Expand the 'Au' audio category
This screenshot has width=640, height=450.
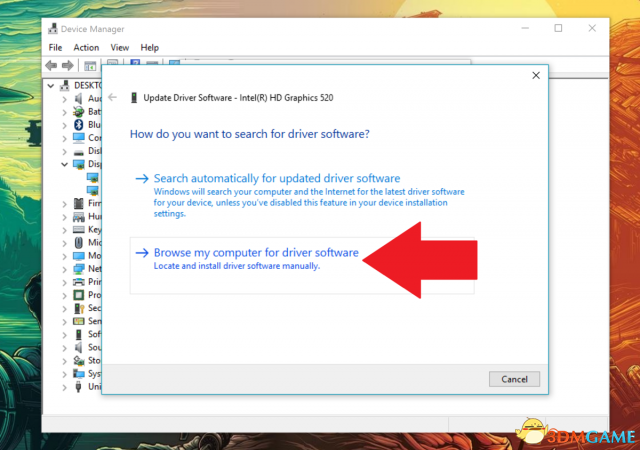point(64,99)
